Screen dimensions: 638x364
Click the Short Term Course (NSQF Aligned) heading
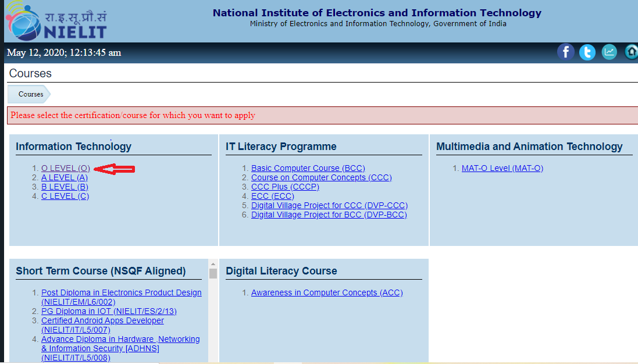(101, 271)
